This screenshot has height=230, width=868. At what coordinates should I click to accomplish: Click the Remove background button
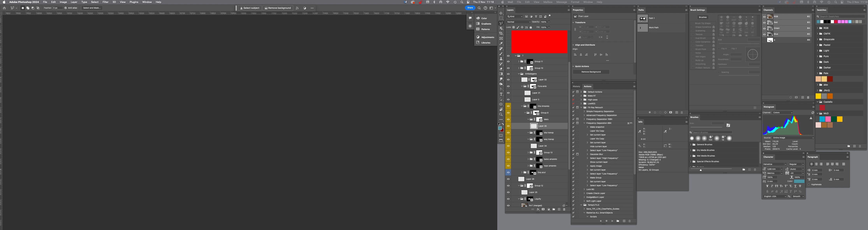coord(278,8)
